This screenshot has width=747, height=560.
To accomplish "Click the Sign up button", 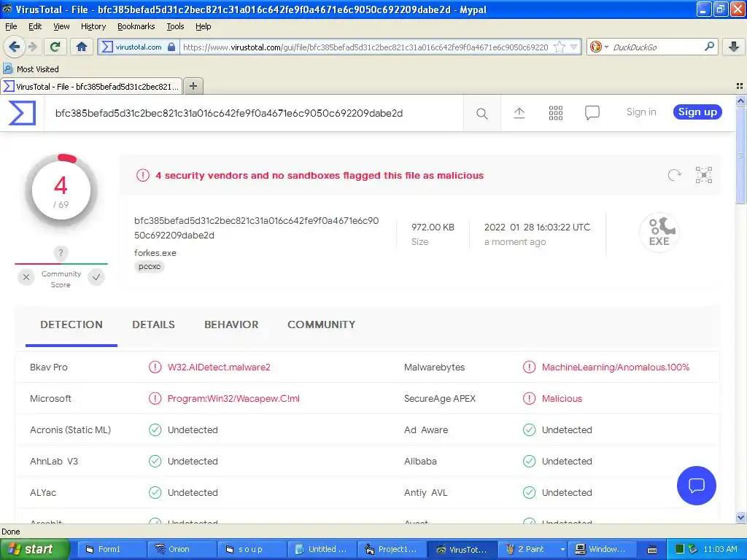I will pos(697,112).
